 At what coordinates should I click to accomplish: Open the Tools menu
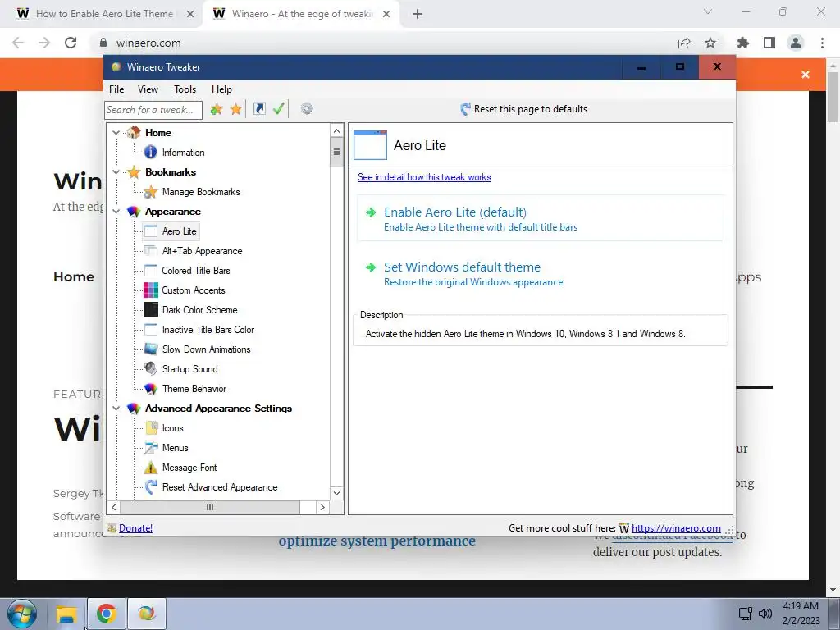[185, 89]
